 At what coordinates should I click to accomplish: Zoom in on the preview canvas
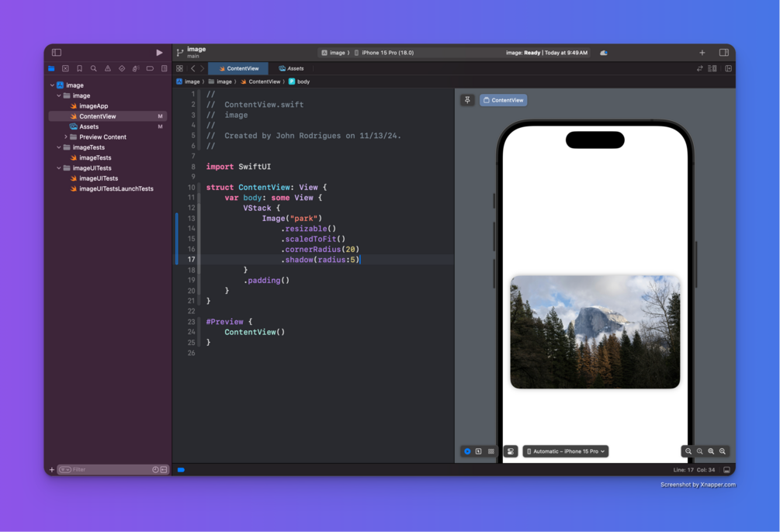click(723, 451)
